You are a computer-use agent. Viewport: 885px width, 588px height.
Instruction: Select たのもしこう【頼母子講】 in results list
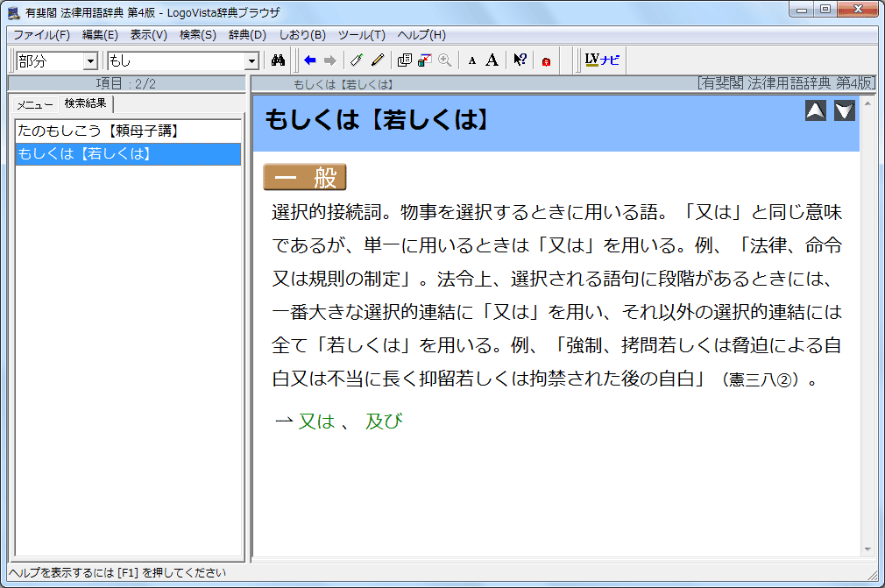98,131
